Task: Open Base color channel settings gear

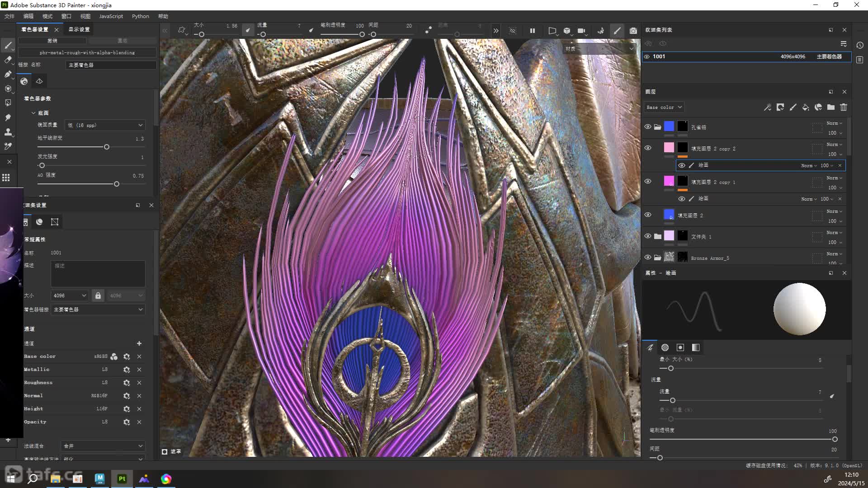Action: 127,357
